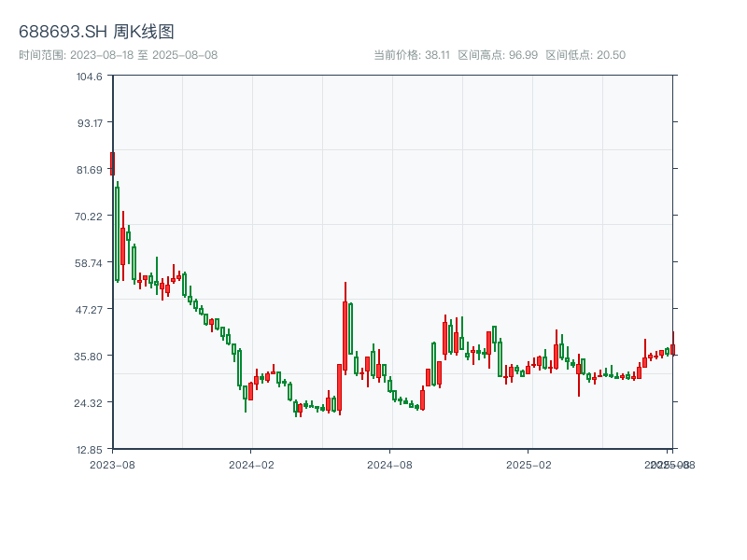The height and width of the screenshot is (560, 747).
Task: Click the 70.22 y-axis price label
Action: pyautogui.click(x=89, y=217)
